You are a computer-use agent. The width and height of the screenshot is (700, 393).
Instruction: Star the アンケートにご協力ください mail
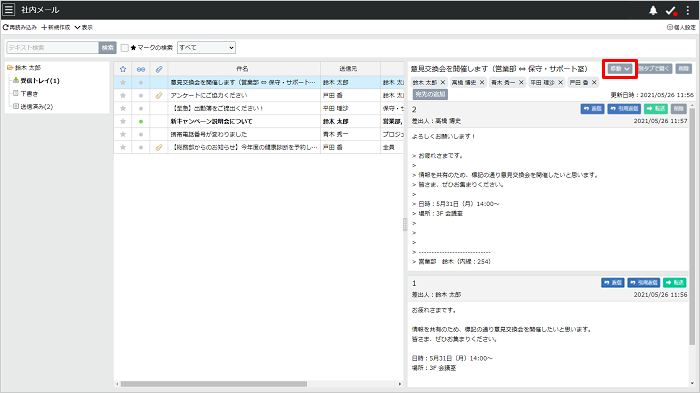click(123, 96)
